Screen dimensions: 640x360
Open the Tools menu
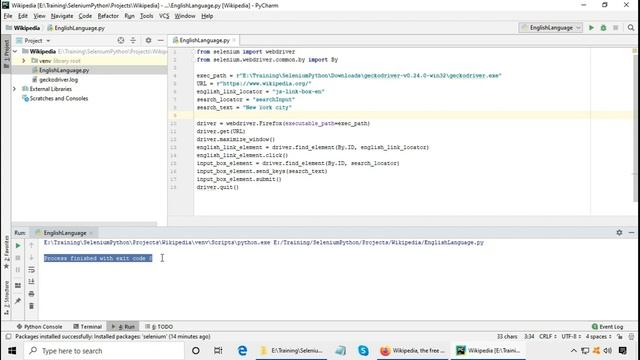pos(146,16)
